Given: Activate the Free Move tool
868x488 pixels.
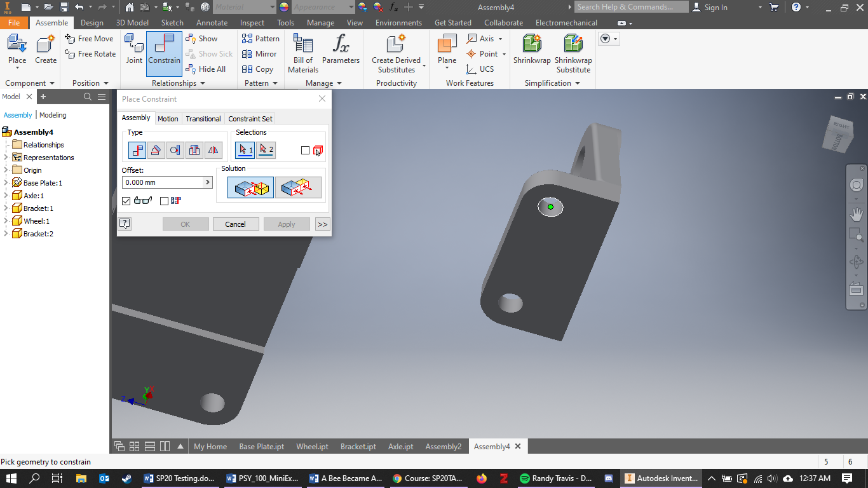Looking at the screenshot, I should (90, 39).
